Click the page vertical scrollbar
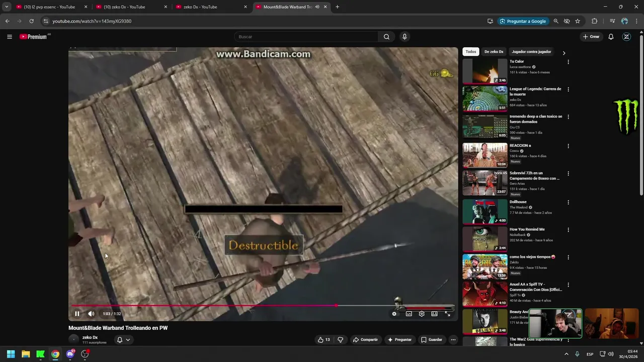This screenshot has height=362, width=644. coord(641,115)
